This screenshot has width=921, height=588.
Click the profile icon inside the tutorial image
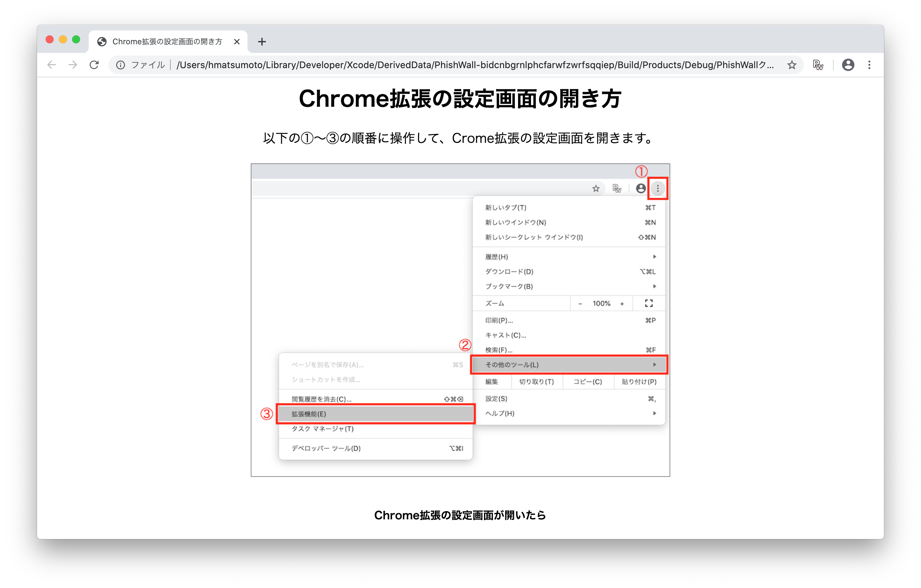(641, 188)
